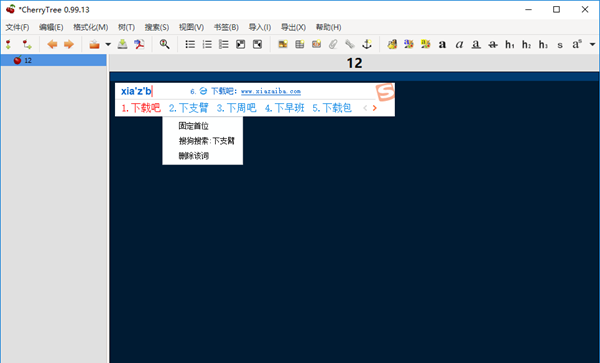This screenshot has height=363, width=600.
Task: Set the text foreground color
Action: (409, 44)
